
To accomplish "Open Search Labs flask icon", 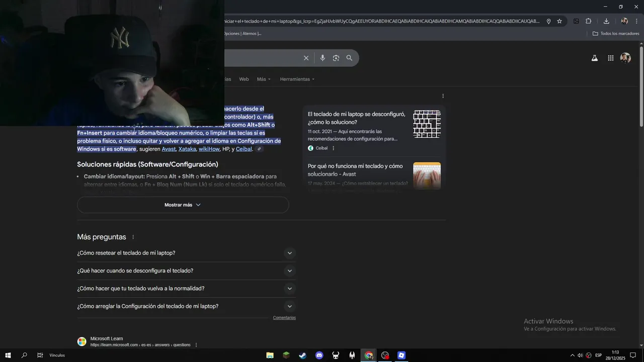I will (595, 58).
